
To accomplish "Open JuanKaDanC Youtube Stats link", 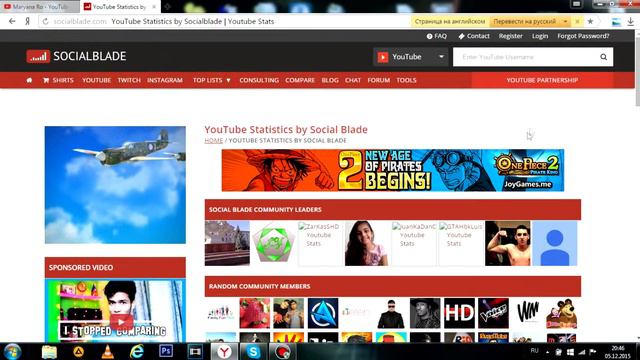I will click(x=413, y=243).
